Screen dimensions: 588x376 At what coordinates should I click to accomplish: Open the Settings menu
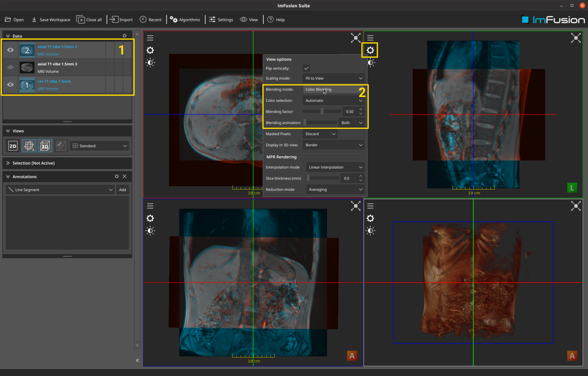221,20
